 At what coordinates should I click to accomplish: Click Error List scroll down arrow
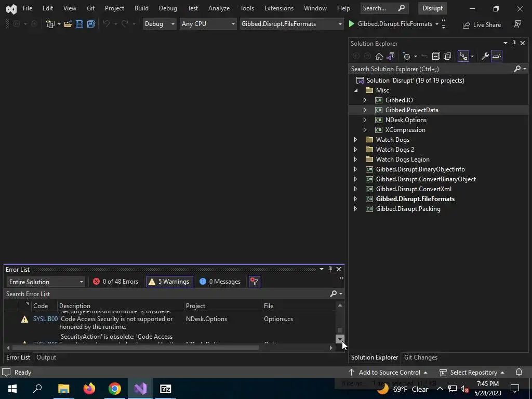point(340,339)
